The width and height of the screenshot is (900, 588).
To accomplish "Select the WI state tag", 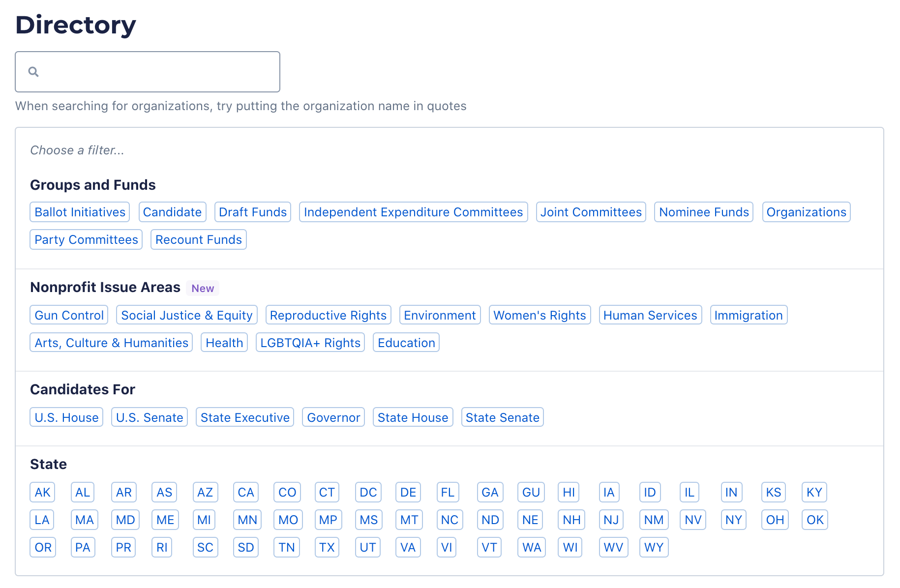I will tap(570, 547).
